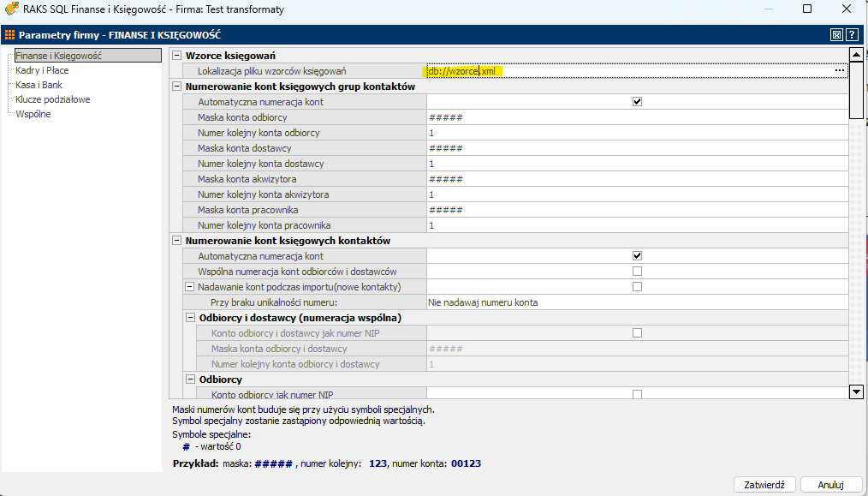Toggle Automatyczna numeracja kont under Numerowanie kont księgowych kontaktów
868x496 pixels.
637,256
